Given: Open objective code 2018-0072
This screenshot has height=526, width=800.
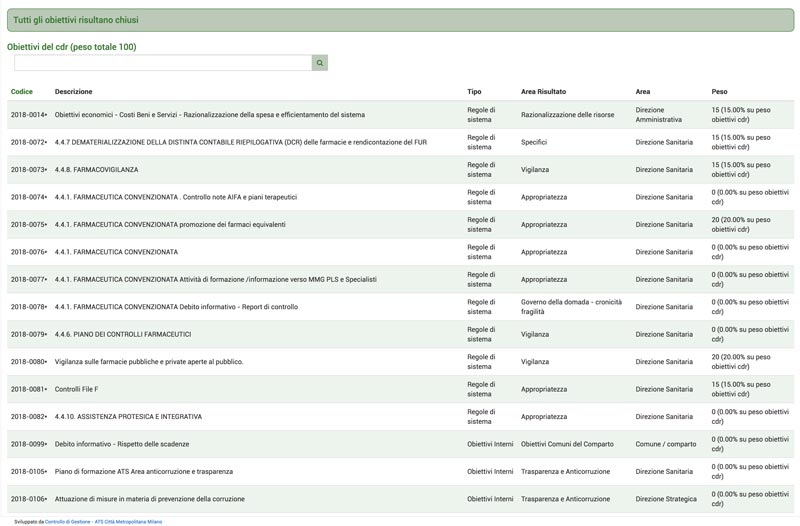Looking at the screenshot, I should [29, 142].
